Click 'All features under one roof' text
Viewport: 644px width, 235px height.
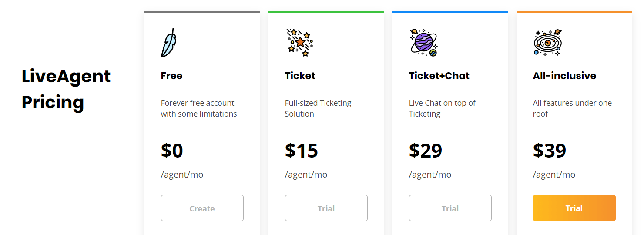point(572,108)
